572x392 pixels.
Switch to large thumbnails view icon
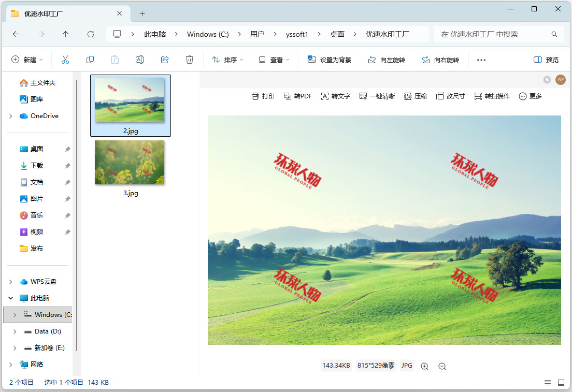(561, 383)
